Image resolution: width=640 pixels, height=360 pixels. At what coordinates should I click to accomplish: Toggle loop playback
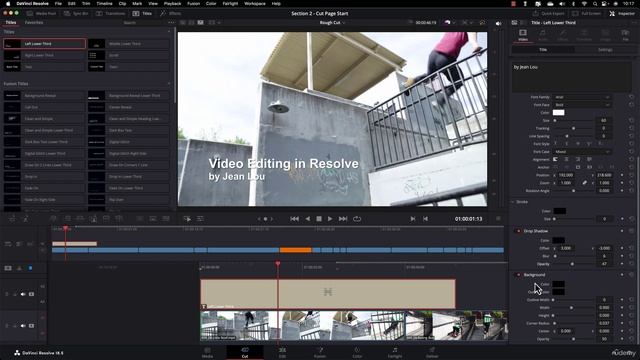pos(357,219)
